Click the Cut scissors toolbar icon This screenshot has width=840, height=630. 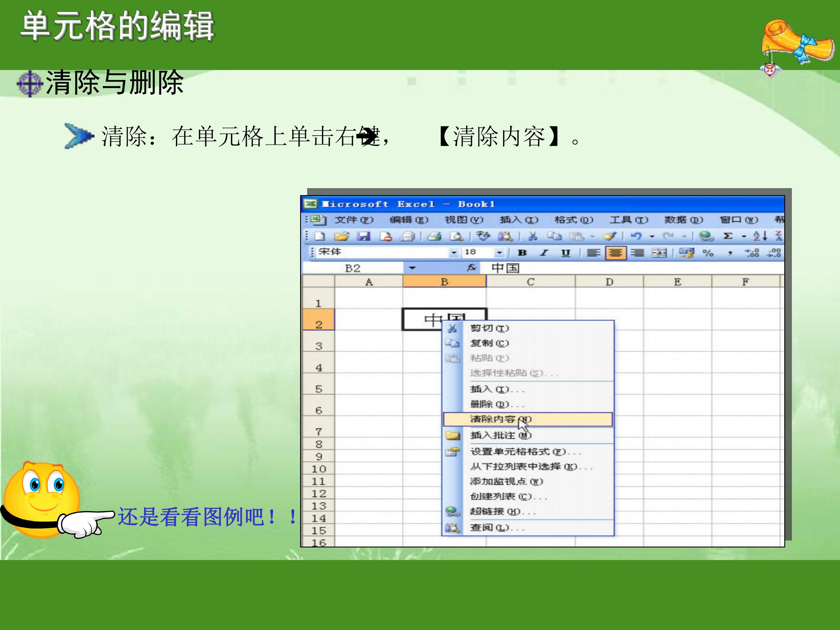[532, 236]
